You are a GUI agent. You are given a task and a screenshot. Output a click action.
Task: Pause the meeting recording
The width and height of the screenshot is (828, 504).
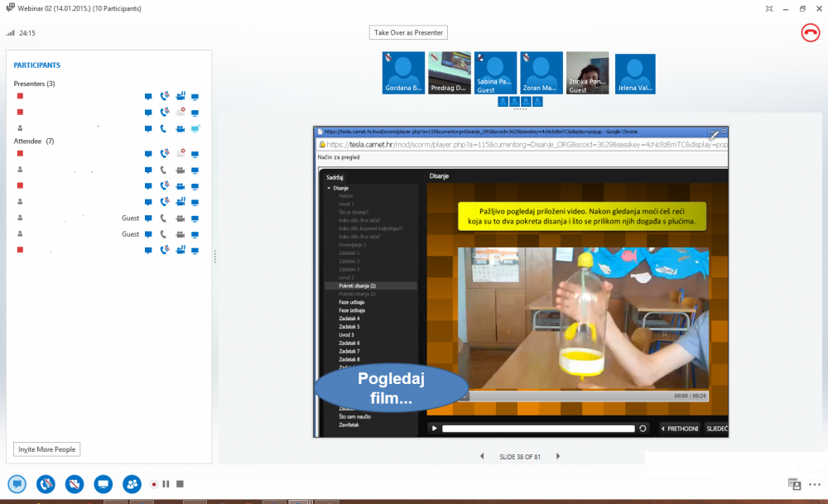166,484
